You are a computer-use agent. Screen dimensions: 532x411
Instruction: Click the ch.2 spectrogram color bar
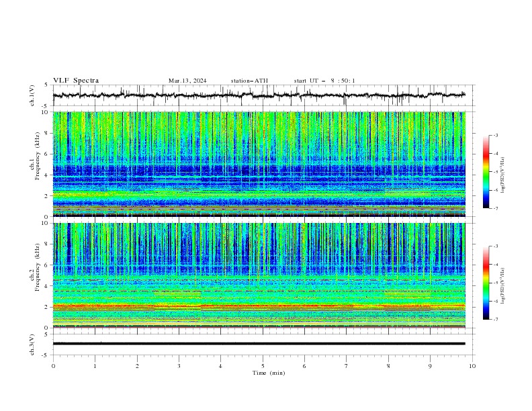click(486, 283)
